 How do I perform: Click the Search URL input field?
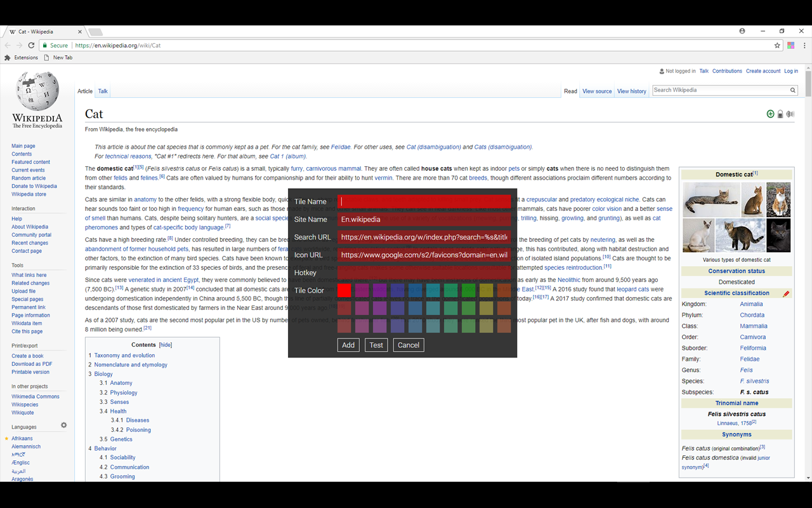pos(424,237)
